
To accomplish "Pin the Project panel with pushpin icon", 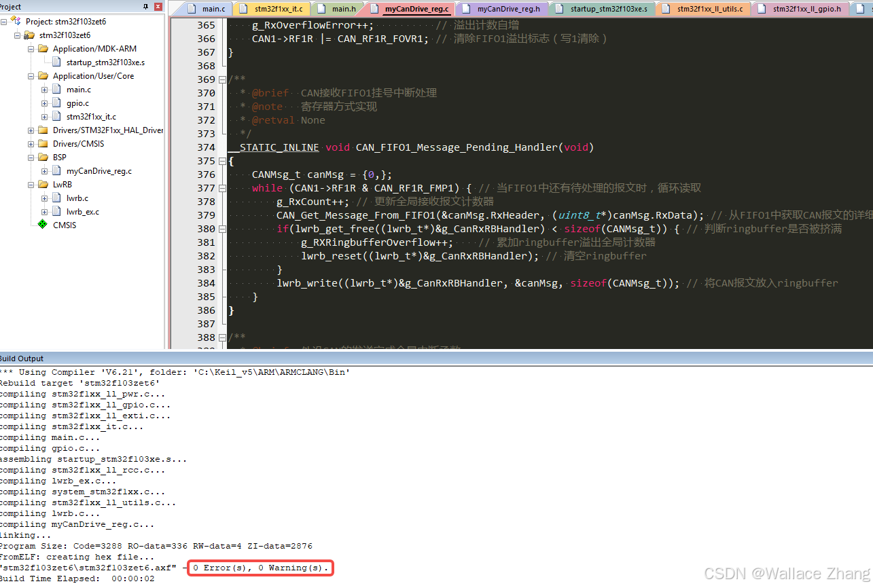I will (146, 6).
